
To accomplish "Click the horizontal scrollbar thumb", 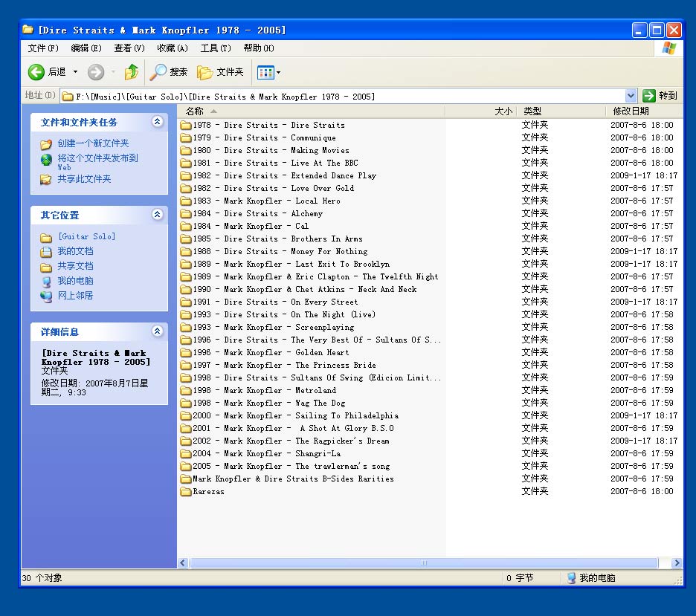I will 423,562.
